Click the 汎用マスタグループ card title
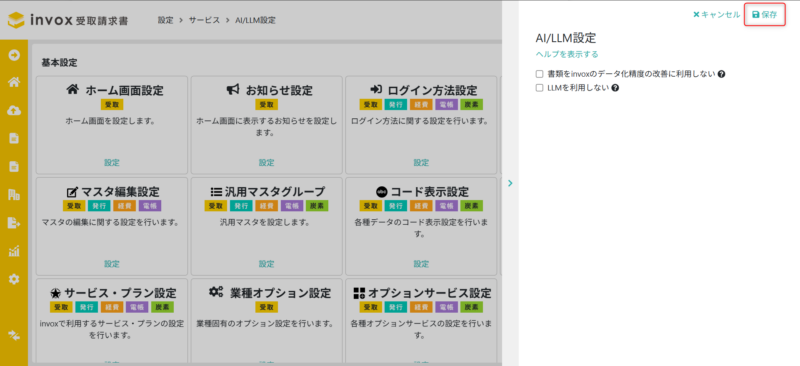 pos(275,192)
